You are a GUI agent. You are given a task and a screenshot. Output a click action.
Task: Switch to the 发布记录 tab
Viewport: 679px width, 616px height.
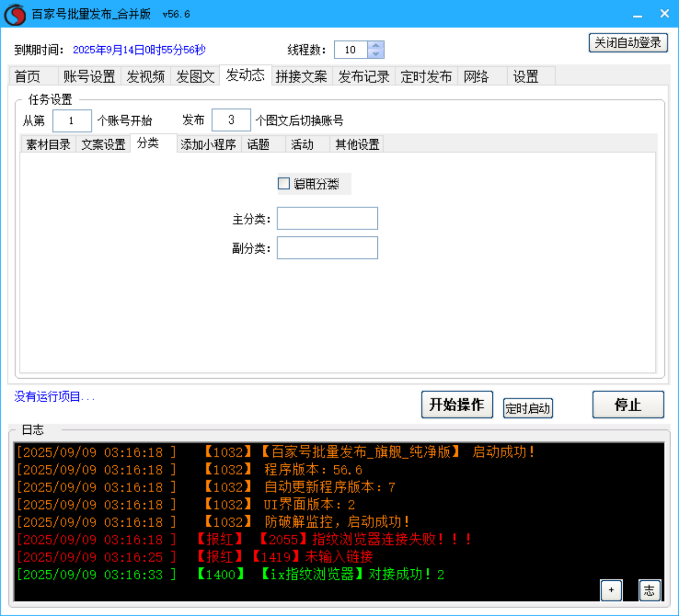coord(363,76)
